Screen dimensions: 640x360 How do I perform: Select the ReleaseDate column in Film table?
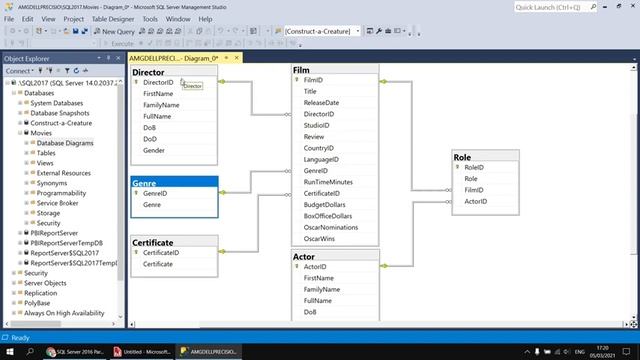point(321,102)
